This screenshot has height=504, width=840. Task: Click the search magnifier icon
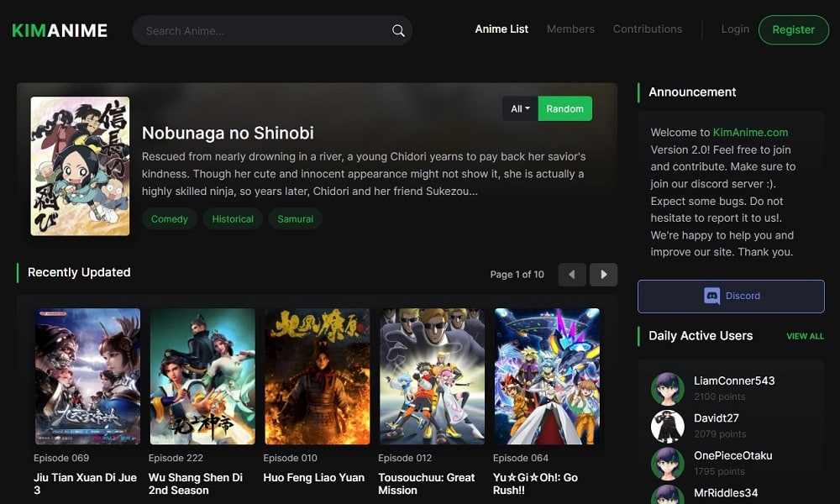click(x=398, y=30)
